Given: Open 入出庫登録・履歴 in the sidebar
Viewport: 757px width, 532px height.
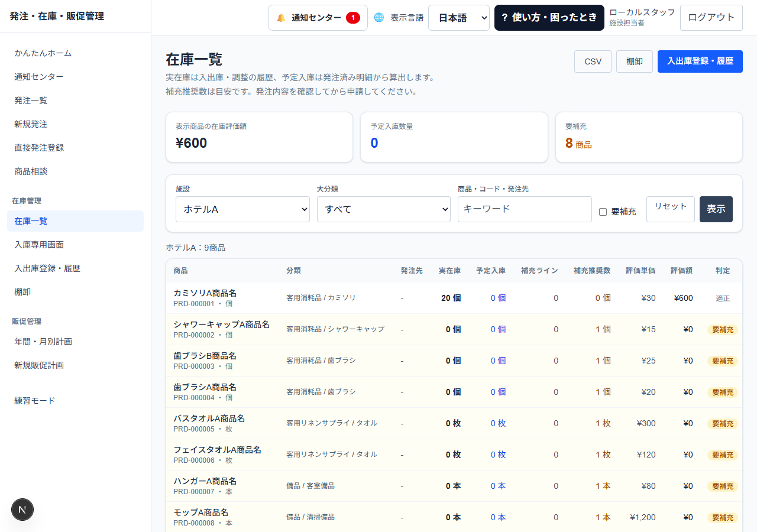Looking at the screenshot, I should point(75,268).
